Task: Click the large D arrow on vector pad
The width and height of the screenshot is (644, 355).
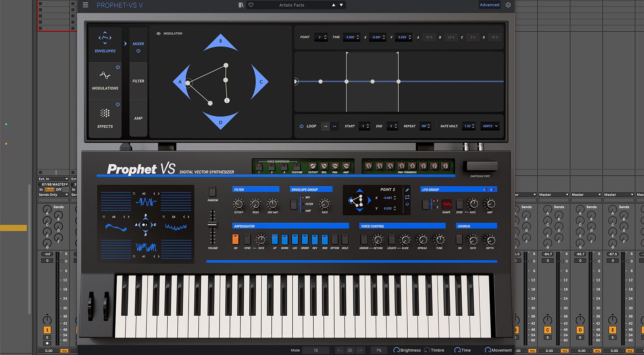Action: [220, 120]
